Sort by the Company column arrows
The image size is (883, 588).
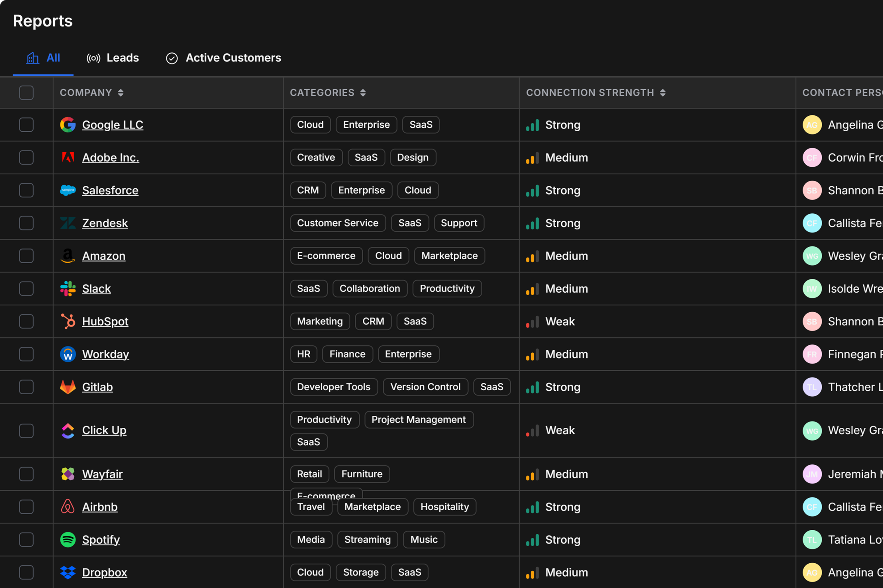tap(121, 93)
